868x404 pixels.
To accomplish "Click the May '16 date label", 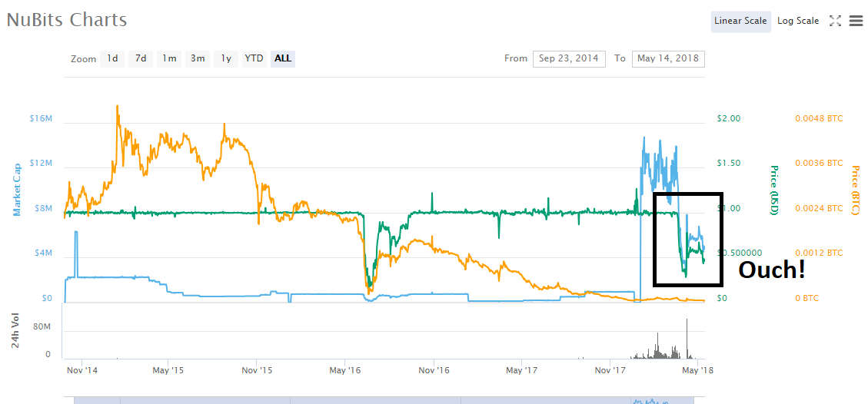I will (x=344, y=369).
